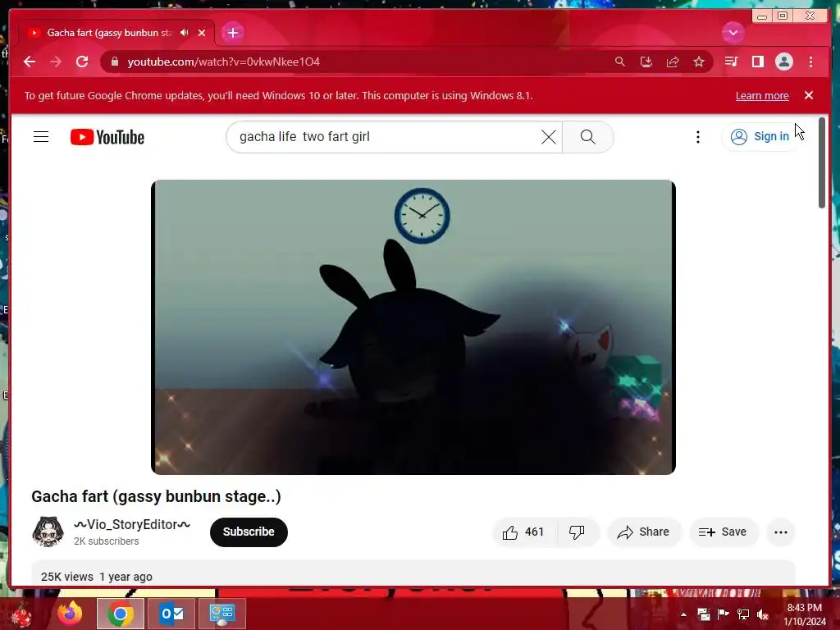
Task: Click the 2K subscribers text
Action: pos(106,541)
